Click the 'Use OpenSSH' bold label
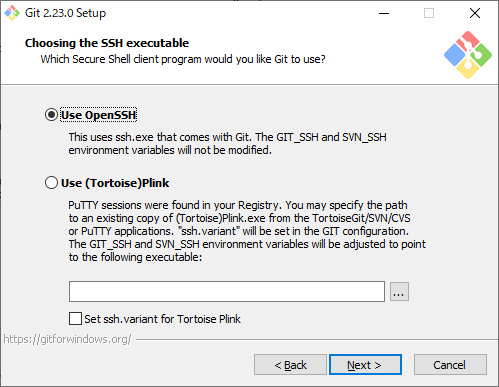The image size is (499, 387). pyautogui.click(x=99, y=115)
